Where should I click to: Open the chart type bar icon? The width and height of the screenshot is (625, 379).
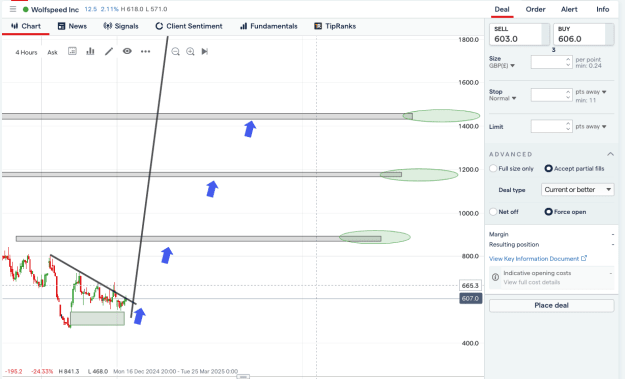[90, 51]
